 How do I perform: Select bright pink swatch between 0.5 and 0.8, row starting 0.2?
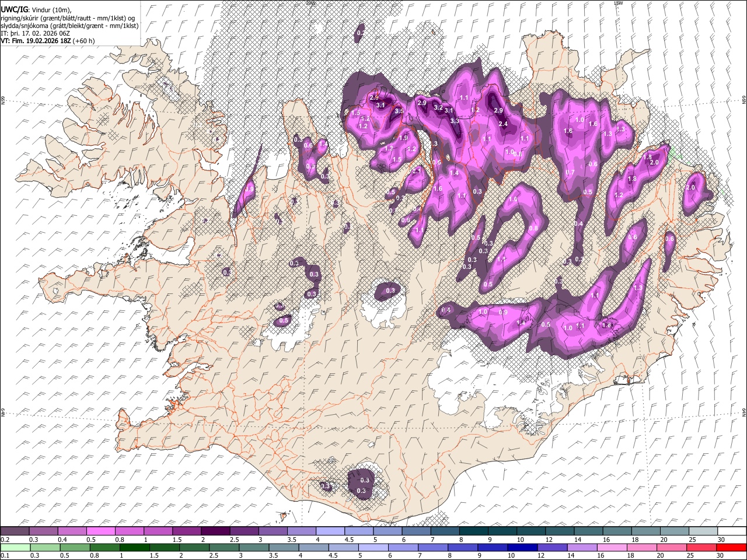(101, 531)
